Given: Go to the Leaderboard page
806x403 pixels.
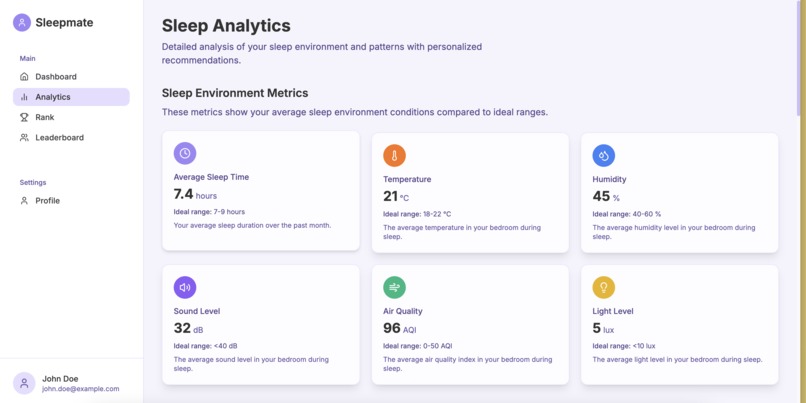Looking at the screenshot, I should point(71,138).
